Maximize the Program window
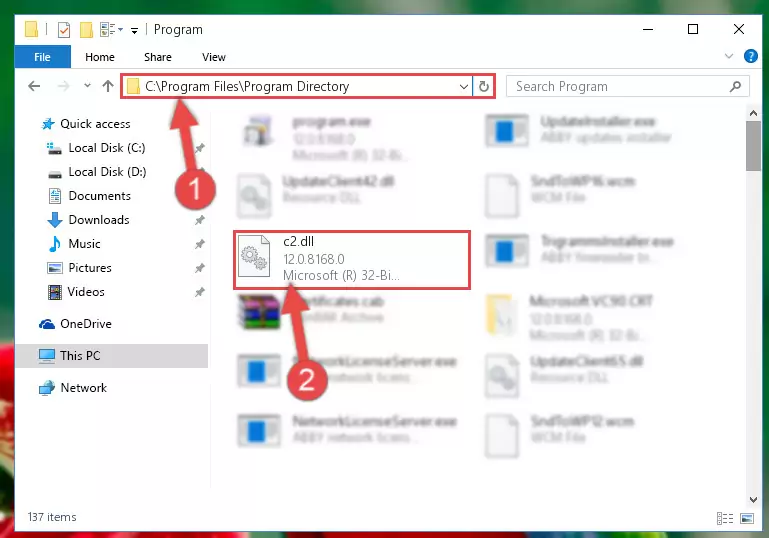The image size is (769, 538). tap(693, 29)
